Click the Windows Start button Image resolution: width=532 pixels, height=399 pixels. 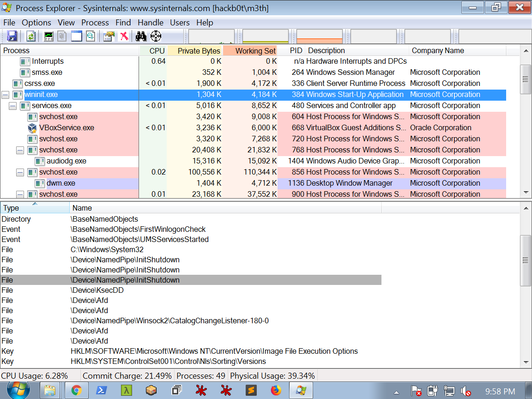coord(18,390)
